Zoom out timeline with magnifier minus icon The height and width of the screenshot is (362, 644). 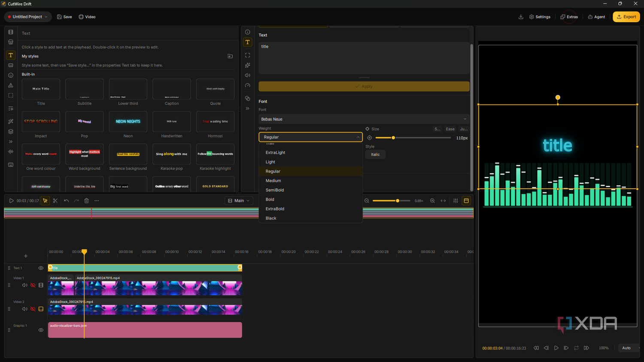[x=367, y=201]
